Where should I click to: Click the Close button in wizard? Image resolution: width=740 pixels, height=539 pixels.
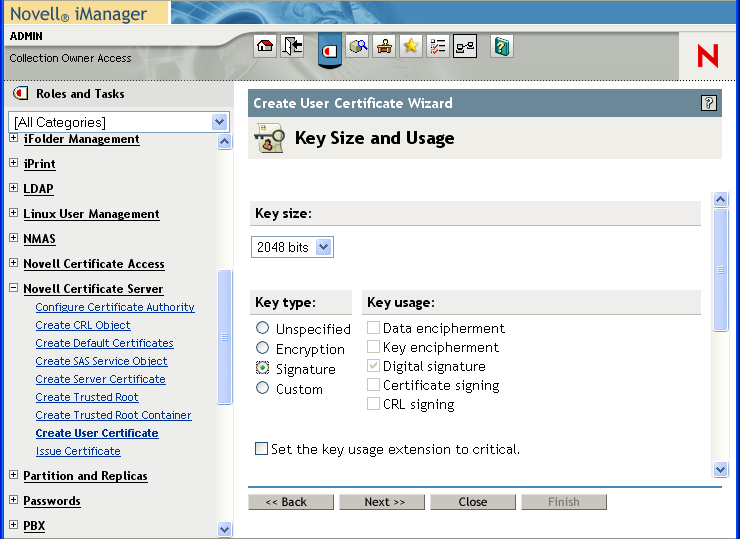(x=473, y=502)
